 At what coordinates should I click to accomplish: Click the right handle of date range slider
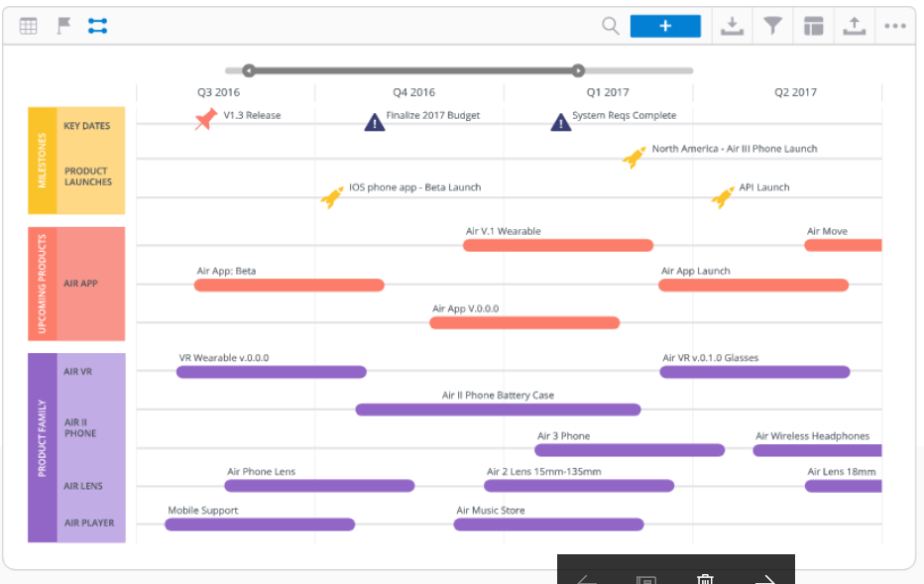pos(578,70)
